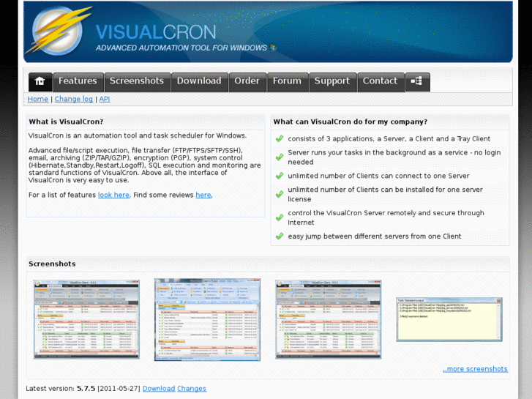Click checkmark beside 'easy jump between different servers'

pos(280,236)
